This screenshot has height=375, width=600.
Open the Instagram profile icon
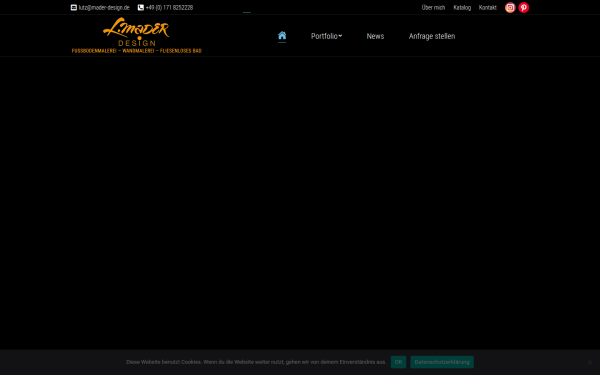tap(510, 8)
